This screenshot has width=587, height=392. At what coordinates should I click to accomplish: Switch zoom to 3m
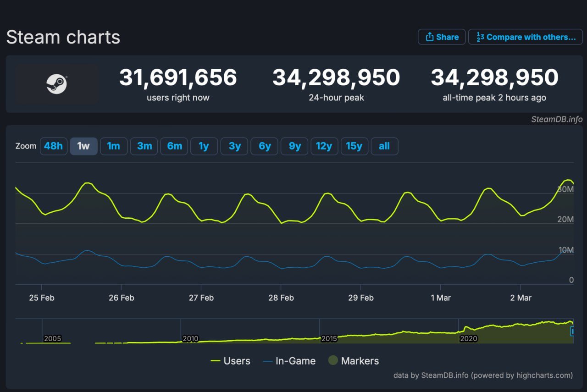[x=144, y=146]
